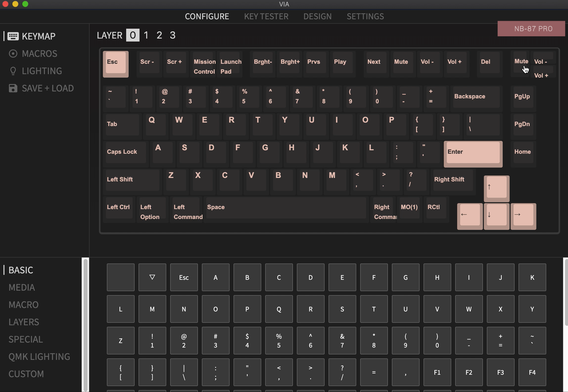Select the Mission Control key

tap(204, 65)
